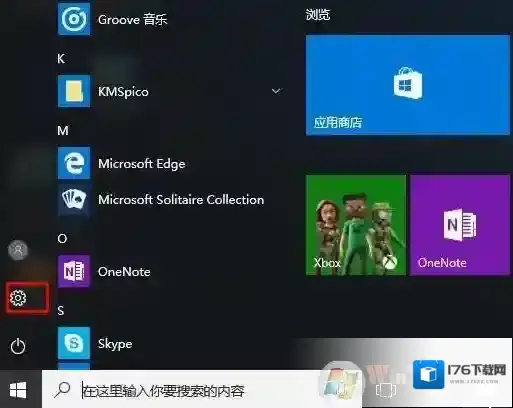The width and height of the screenshot is (513, 408).
Task: Open Microsoft Solitaire Collection cards icon
Action: pyautogui.click(x=74, y=199)
